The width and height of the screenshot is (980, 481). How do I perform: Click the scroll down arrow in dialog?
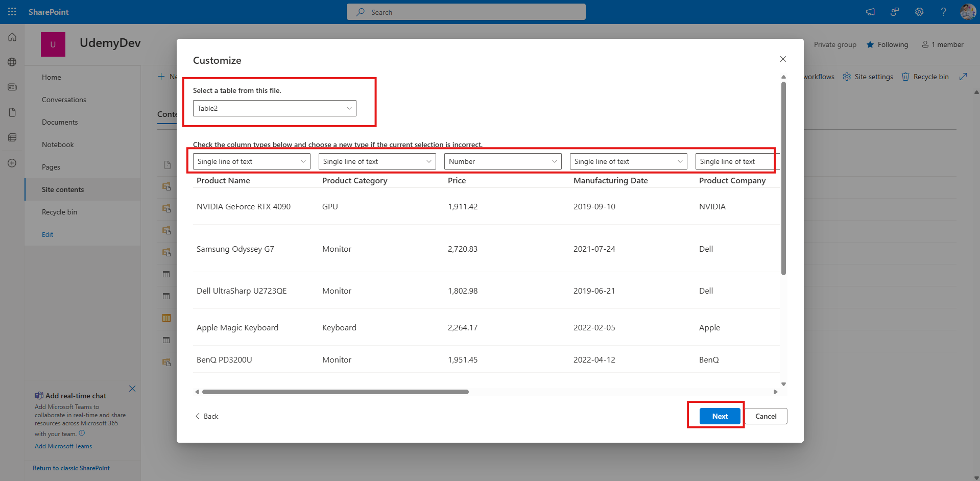tap(783, 384)
